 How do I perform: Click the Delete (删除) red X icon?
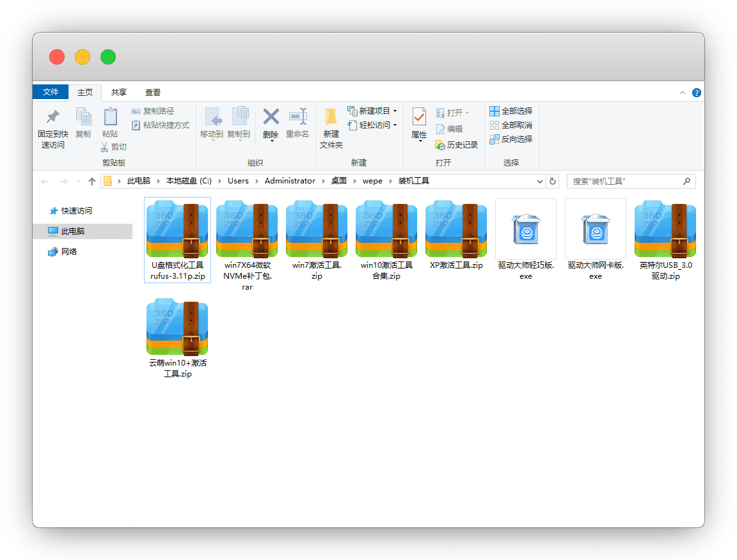[x=271, y=117]
